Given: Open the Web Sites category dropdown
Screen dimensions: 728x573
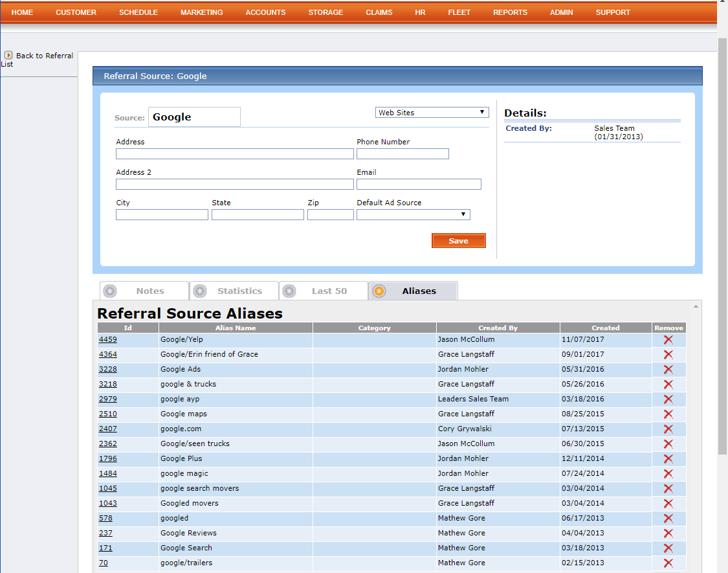Looking at the screenshot, I should (x=432, y=113).
